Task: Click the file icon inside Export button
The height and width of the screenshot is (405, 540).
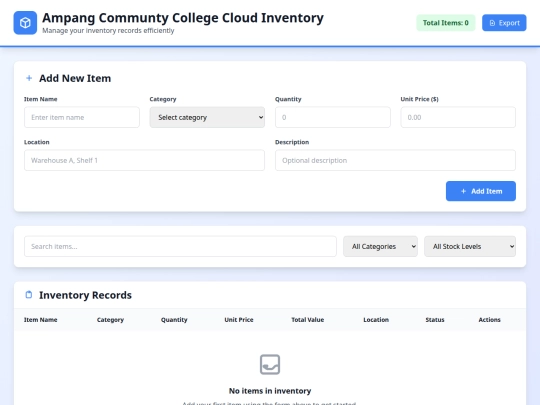Action: click(x=492, y=23)
